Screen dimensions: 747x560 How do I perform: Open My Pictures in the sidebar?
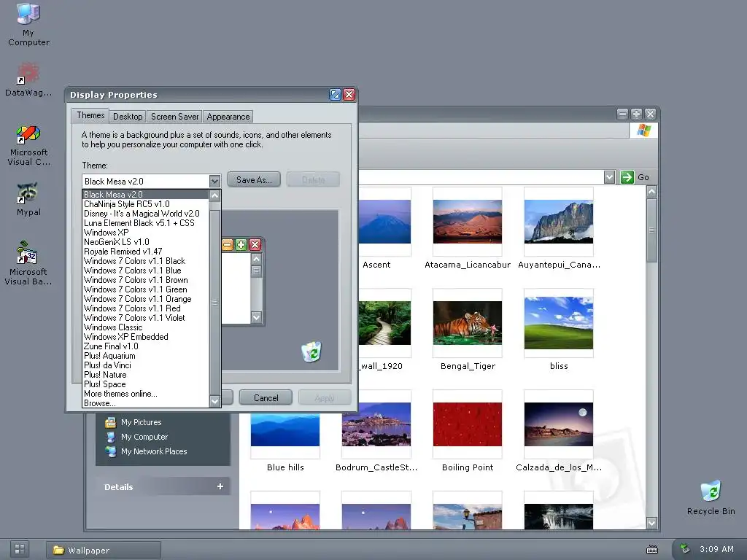click(x=135, y=422)
